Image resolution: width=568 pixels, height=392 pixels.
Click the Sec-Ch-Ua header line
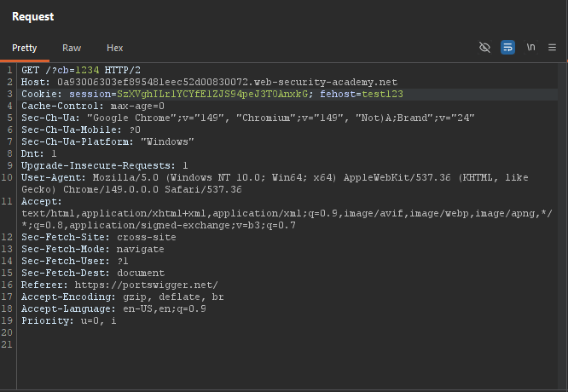coord(248,118)
